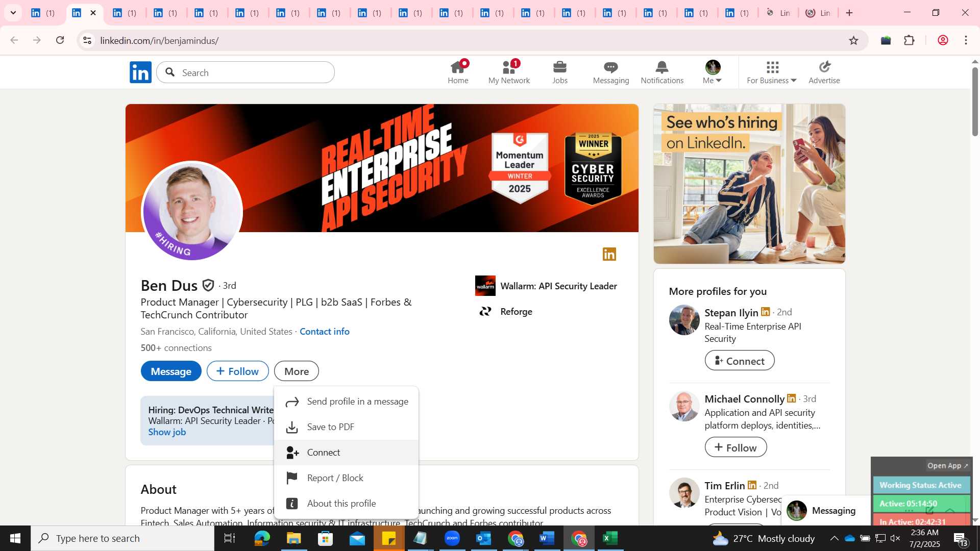Open the Messaging nav icon
The width and height of the screenshot is (980, 551).
(x=611, y=72)
